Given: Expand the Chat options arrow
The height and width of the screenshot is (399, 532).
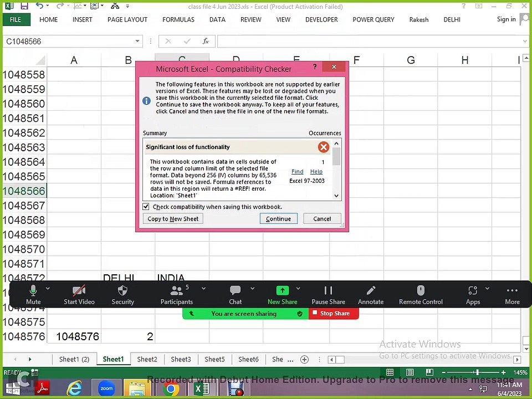Looking at the screenshot, I should [253, 288].
